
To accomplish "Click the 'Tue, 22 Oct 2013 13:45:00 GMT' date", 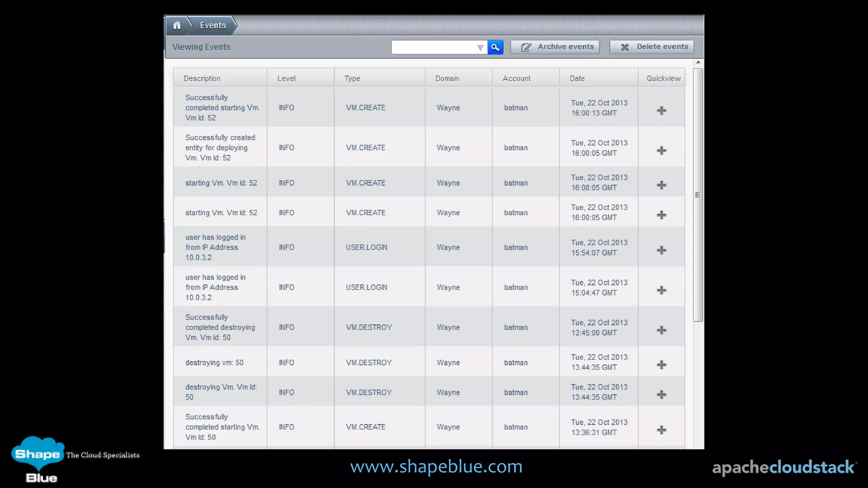I will pyautogui.click(x=599, y=327).
